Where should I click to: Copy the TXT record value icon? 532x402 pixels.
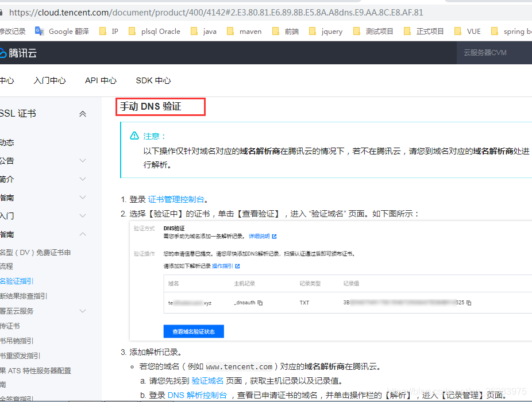click(x=469, y=303)
